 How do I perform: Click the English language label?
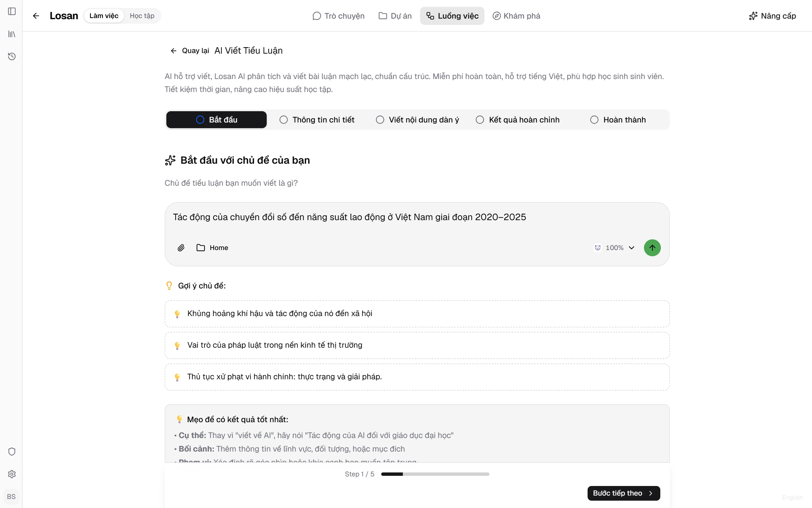792,497
